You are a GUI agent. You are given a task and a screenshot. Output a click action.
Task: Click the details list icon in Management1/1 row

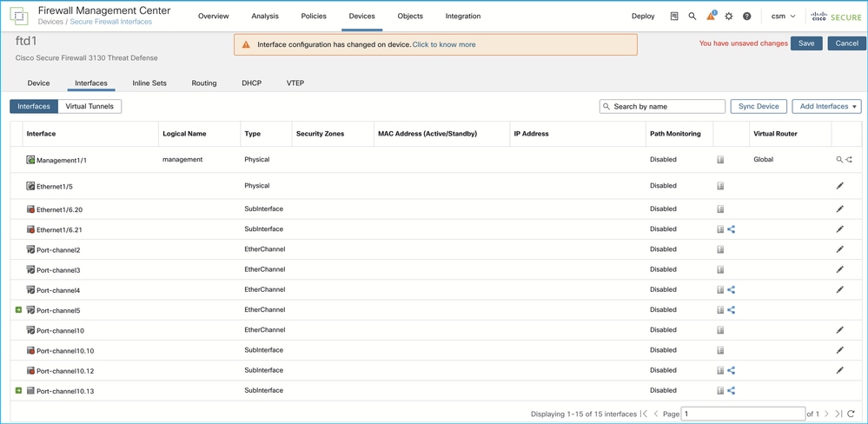(x=720, y=159)
